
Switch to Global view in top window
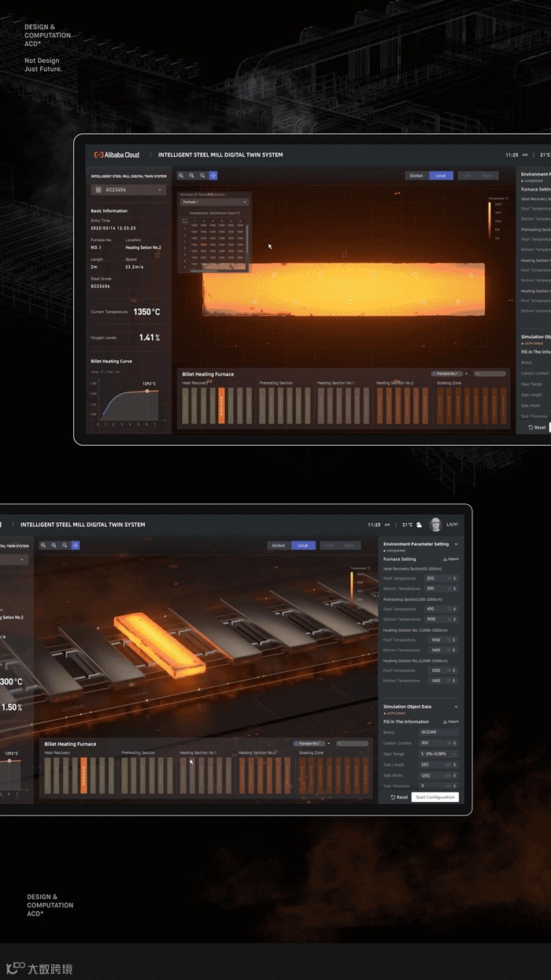416,176
